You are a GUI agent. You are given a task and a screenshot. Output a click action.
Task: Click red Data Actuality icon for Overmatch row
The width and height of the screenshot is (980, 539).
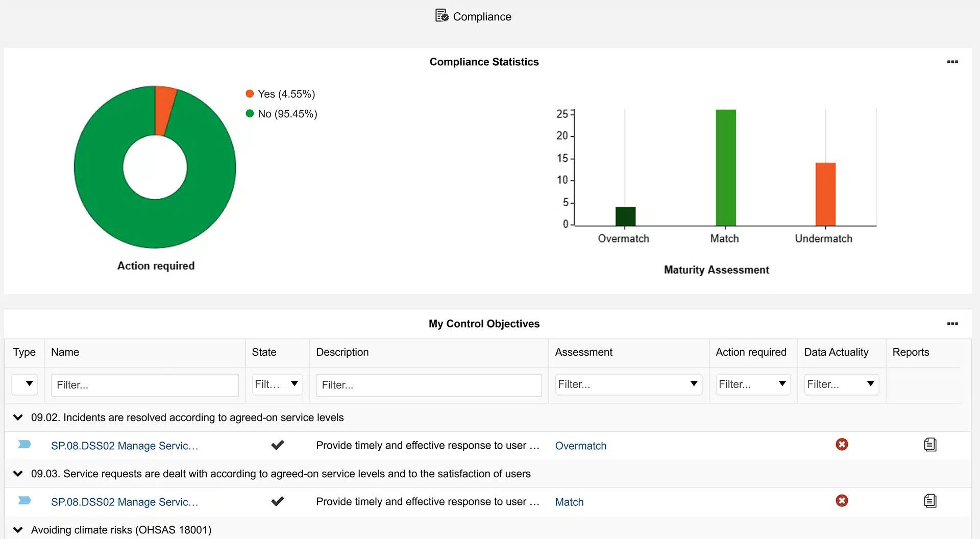pyautogui.click(x=842, y=445)
